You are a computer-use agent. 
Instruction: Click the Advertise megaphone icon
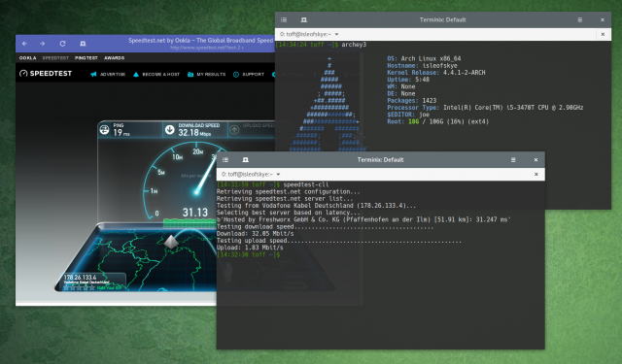tap(93, 74)
